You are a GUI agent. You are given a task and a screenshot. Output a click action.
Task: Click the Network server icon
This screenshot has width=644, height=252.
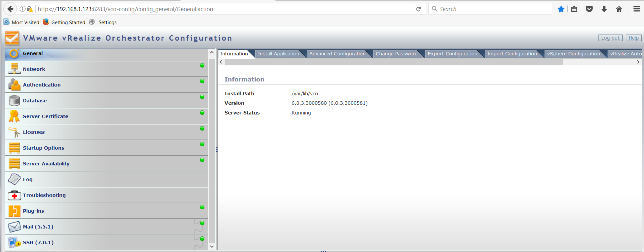pos(14,69)
